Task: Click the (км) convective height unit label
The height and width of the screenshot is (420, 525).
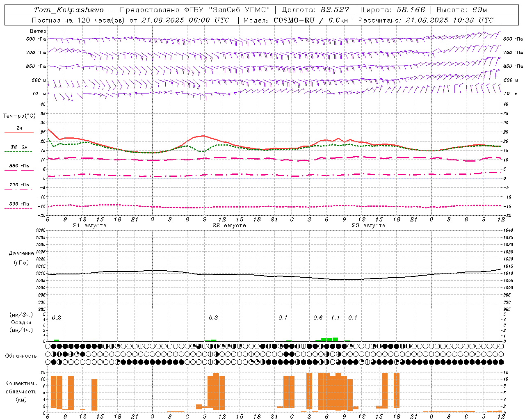Action: [x=21, y=399]
